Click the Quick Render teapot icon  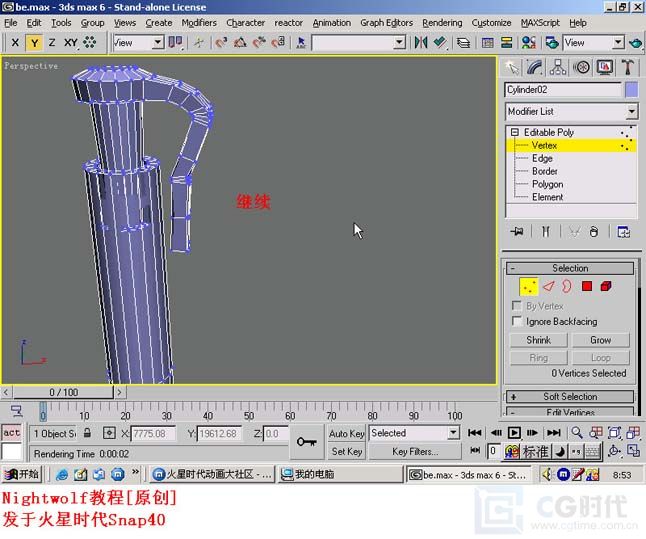click(x=636, y=42)
